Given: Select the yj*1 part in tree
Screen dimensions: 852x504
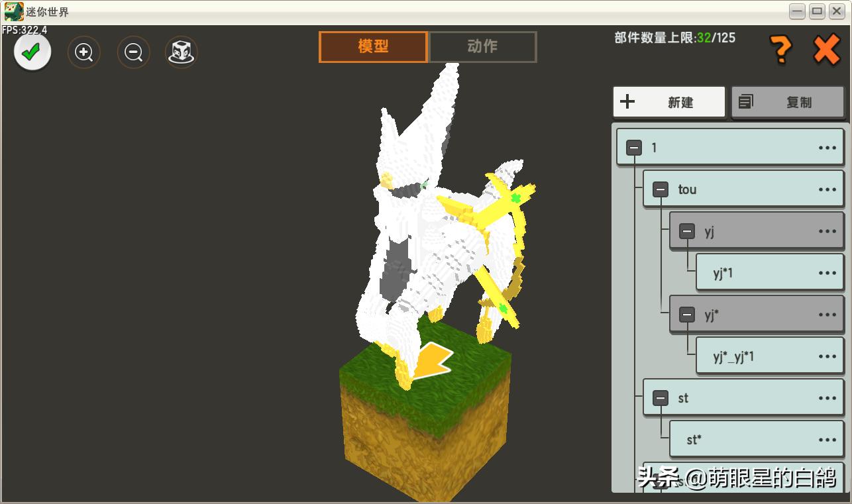Looking at the screenshot, I should [770, 273].
